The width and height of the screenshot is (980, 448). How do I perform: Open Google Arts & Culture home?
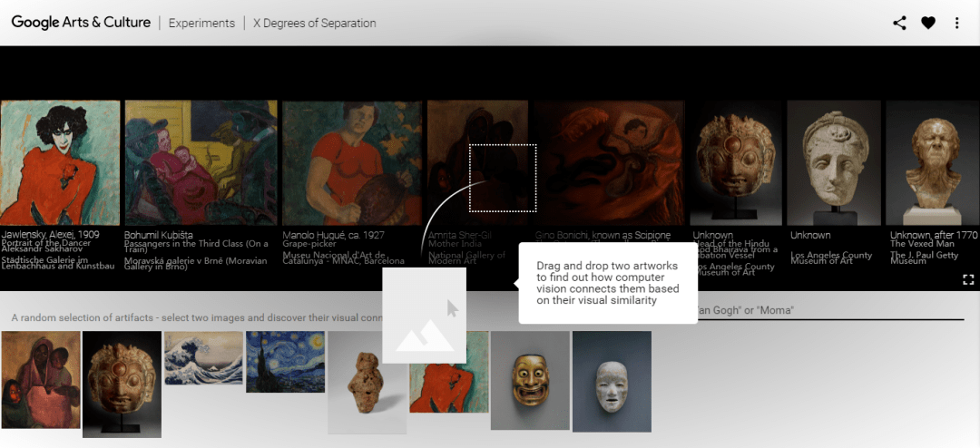tap(81, 23)
